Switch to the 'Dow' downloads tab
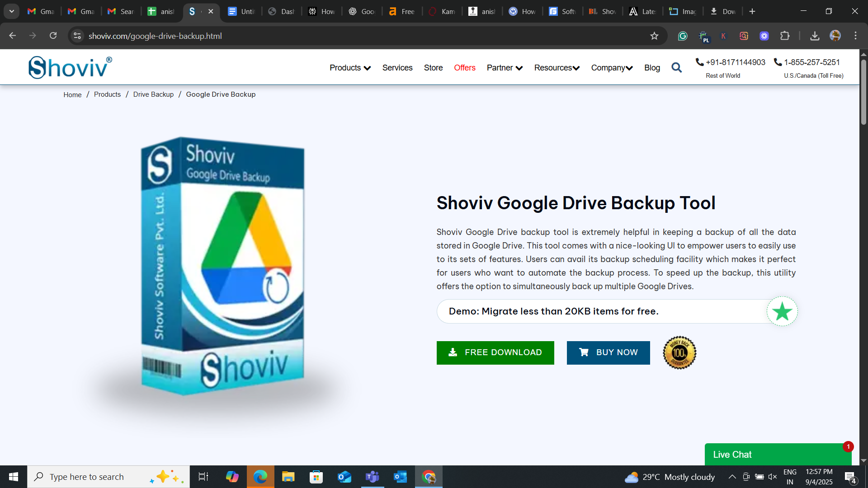Viewport: 868px width, 488px height. pyautogui.click(x=723, y=11)
